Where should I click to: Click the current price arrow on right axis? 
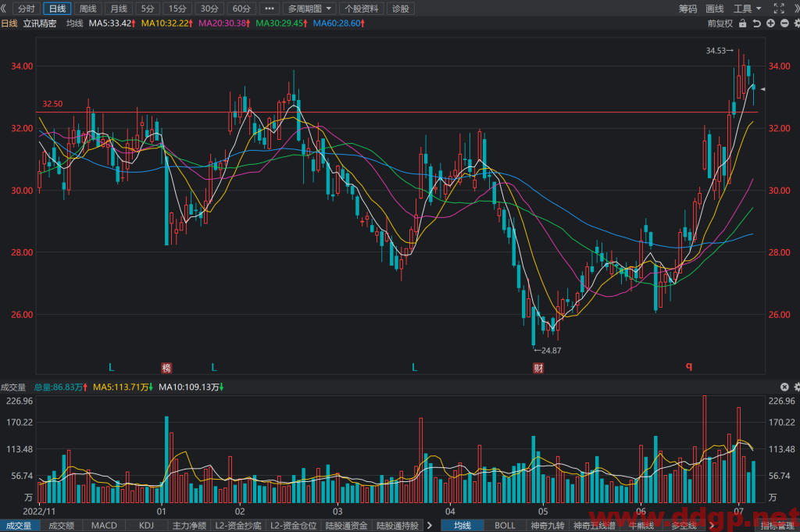(762, 89)
